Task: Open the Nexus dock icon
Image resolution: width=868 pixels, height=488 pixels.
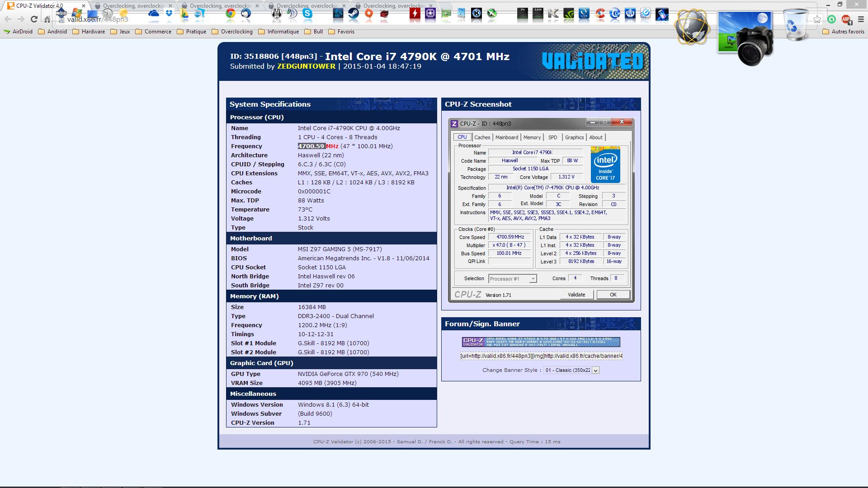Action: coord(62,12)
